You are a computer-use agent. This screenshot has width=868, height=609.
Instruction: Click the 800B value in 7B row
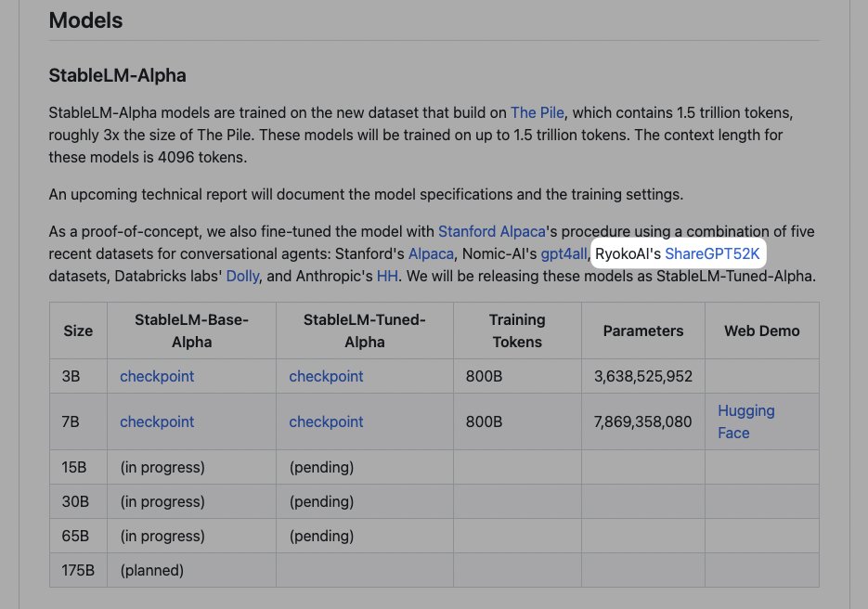point(484,421)
